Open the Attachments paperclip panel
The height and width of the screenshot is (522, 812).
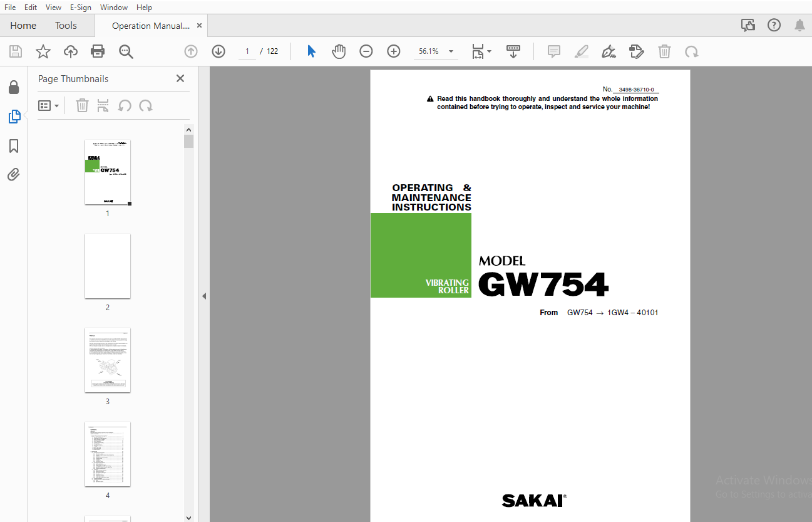click(14, 175)
